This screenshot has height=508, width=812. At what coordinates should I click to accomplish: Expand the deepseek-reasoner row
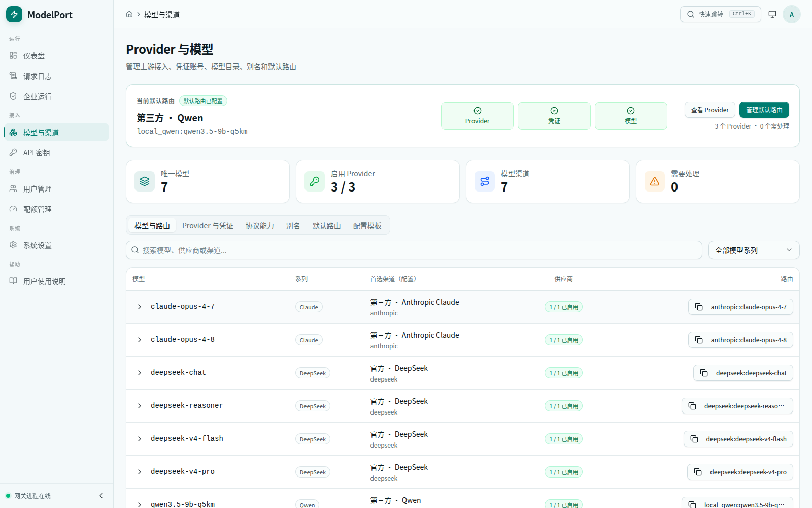(140, 406)
